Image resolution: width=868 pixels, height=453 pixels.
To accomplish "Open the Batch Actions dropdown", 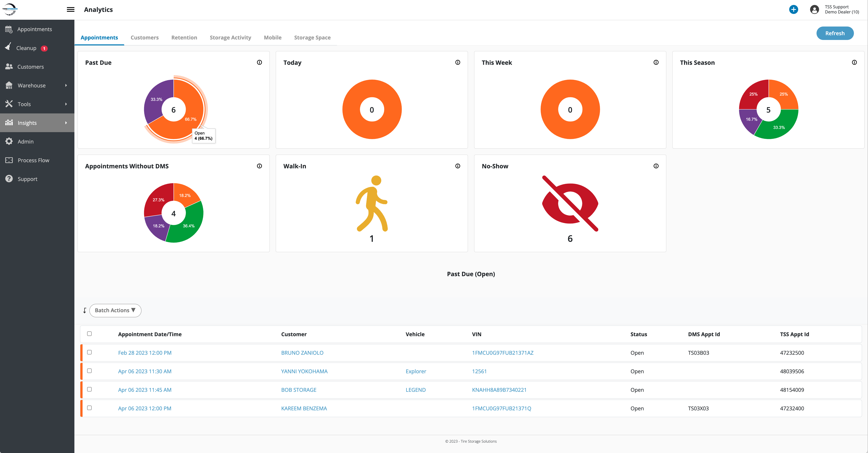I will (115, 310).
